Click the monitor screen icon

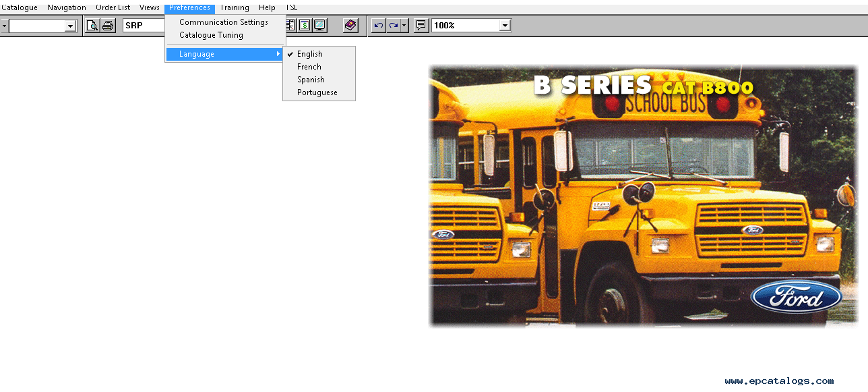319,26
